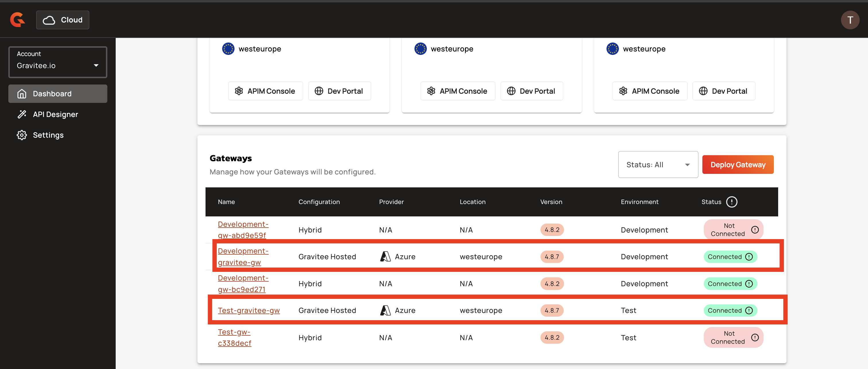
Task: Click the 4.8.7 version badge for Test-gravitee-gw
Action: (x=552, y=310)
